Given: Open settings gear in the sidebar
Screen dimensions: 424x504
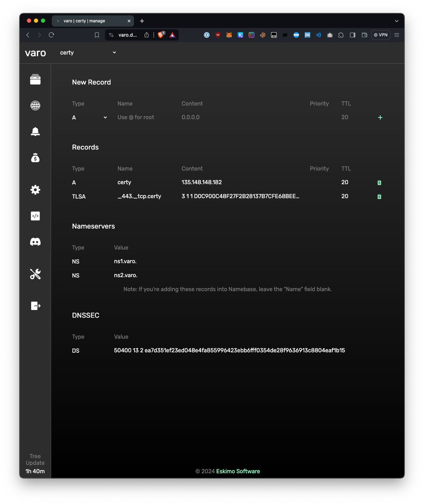Looking at the screenshot, I should 35,190.
